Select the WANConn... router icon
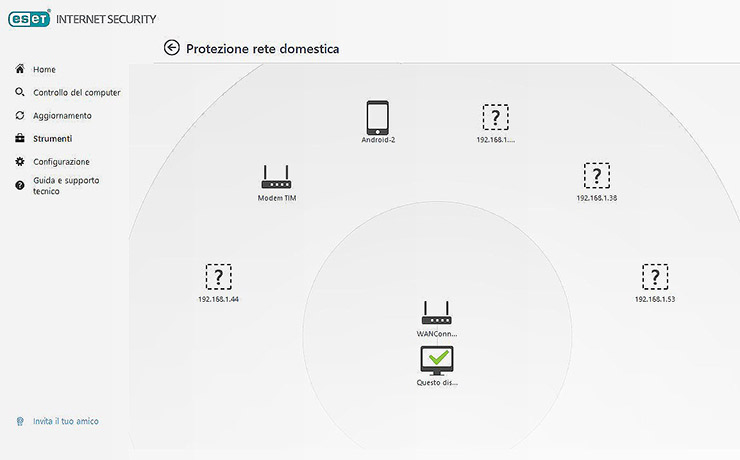740x460 pixels. [437, 313]
